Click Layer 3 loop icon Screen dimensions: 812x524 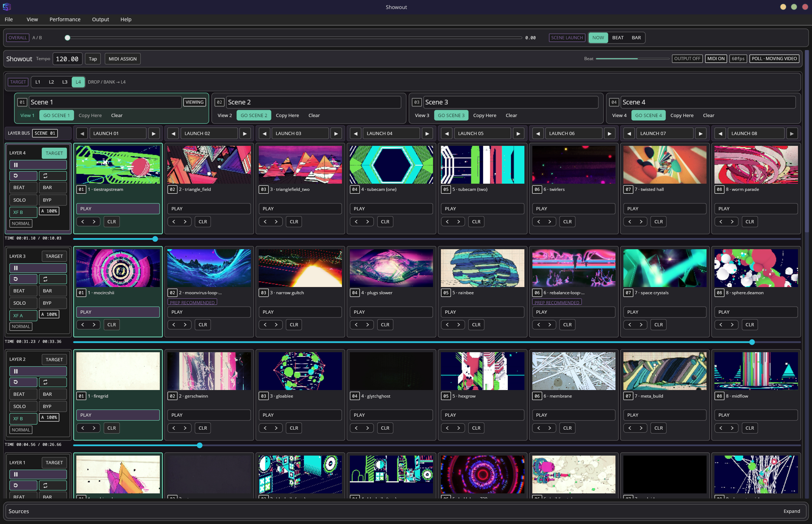[x=53, y=279]
